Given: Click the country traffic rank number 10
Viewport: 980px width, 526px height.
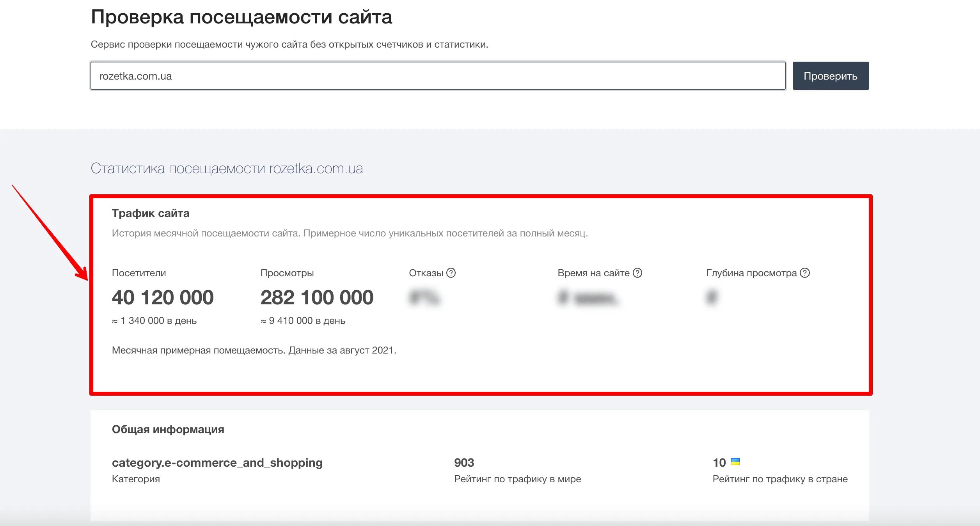Looking at the screenshot, I should 719,462.
